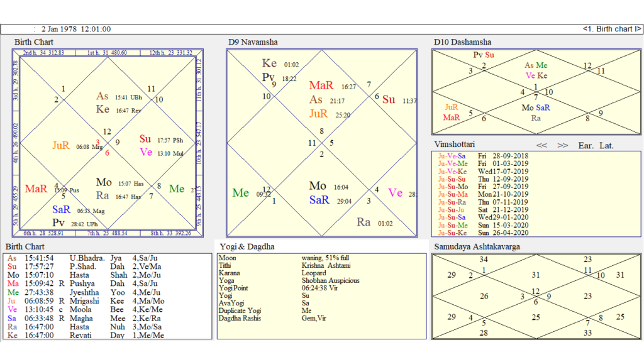Select the Karana 'Leopard' row
Viewport: 644px width, 362px height.
(272, 273)
